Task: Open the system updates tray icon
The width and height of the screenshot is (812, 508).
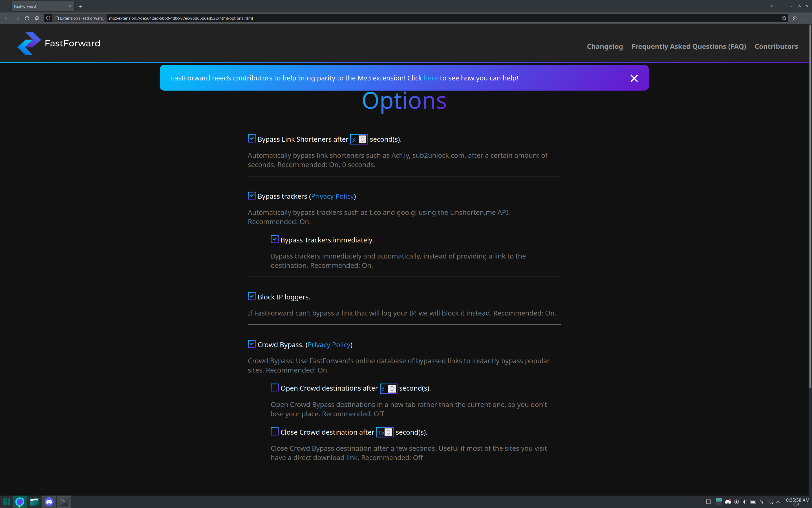Action: (x=736, y=502)
